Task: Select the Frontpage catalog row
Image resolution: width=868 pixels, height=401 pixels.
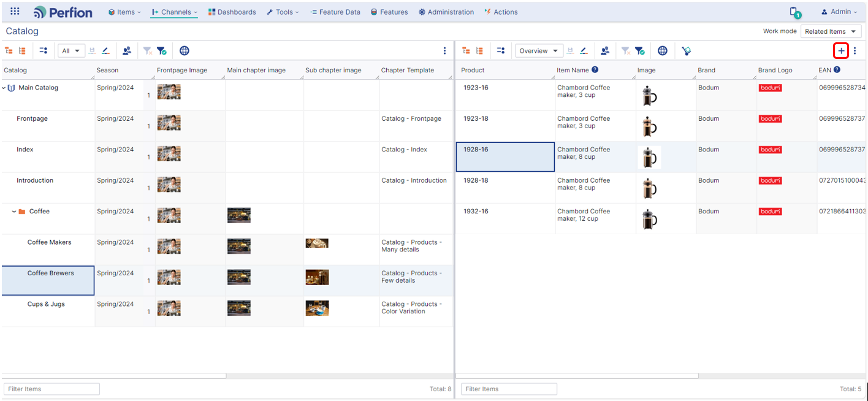Action: pyautogui.click(x=32, y=119)
